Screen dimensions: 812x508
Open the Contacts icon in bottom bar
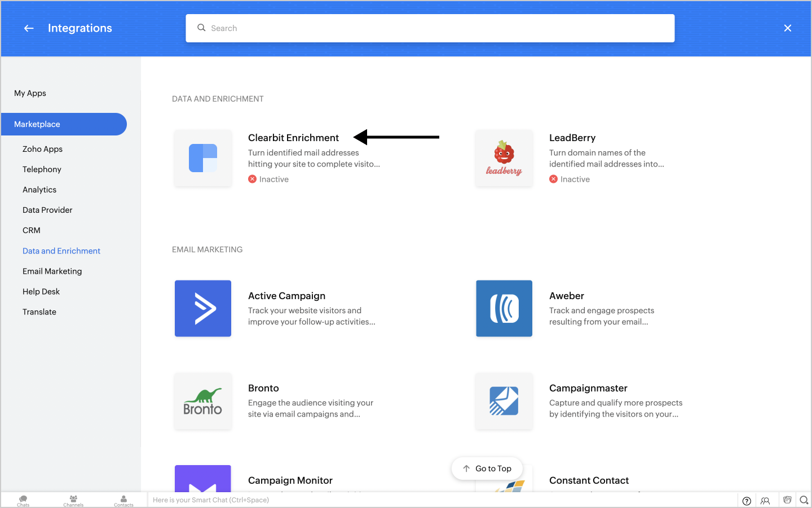click(123, 501)
